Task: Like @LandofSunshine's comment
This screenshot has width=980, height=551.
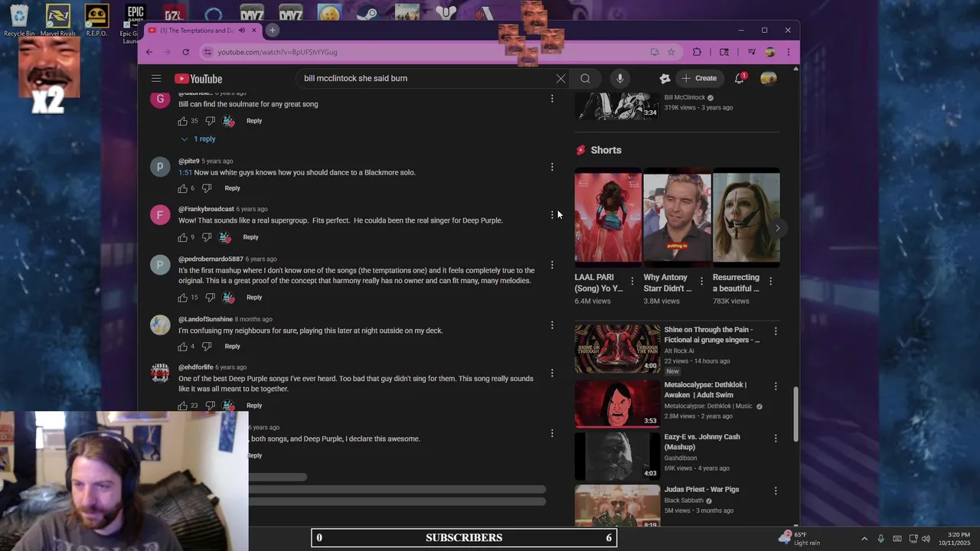Action: (183, 347)
